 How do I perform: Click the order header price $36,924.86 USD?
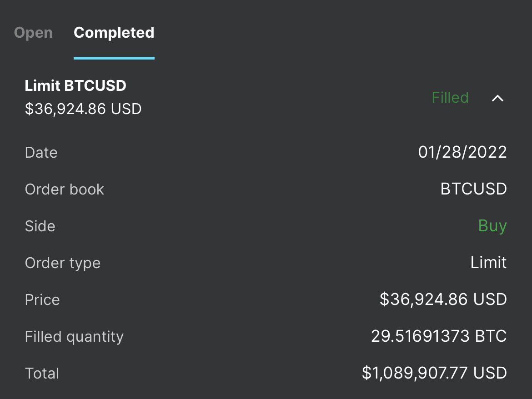[x=83, y=109]
